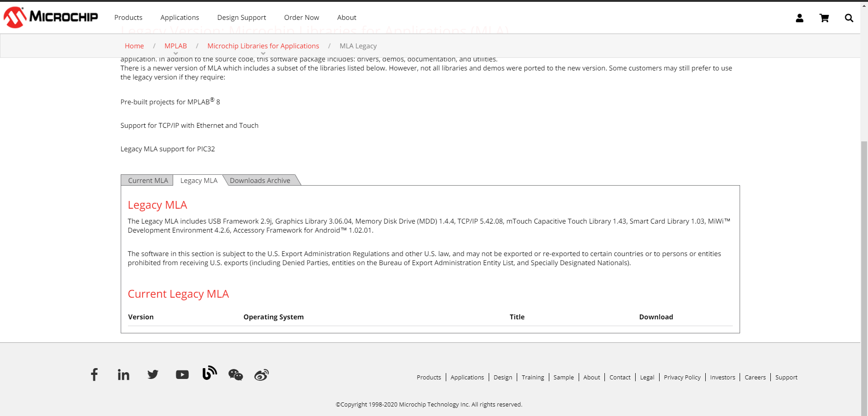Open footer Careers link
Viewport: 868px width, 416px height.
(755, 377)
